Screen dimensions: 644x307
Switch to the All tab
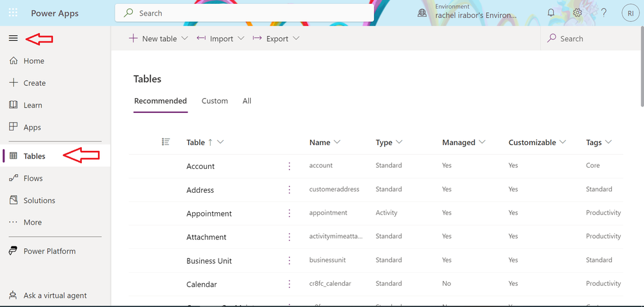[x=247, y=101]
